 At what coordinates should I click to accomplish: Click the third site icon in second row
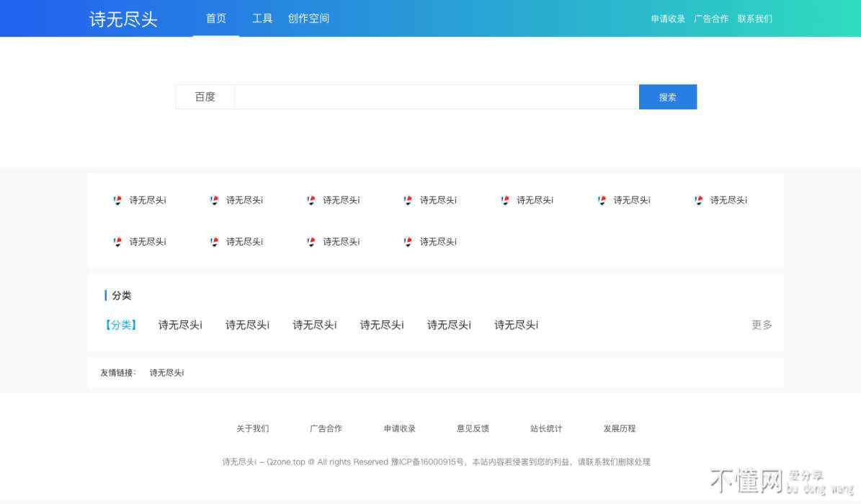[x=311, y=242]
